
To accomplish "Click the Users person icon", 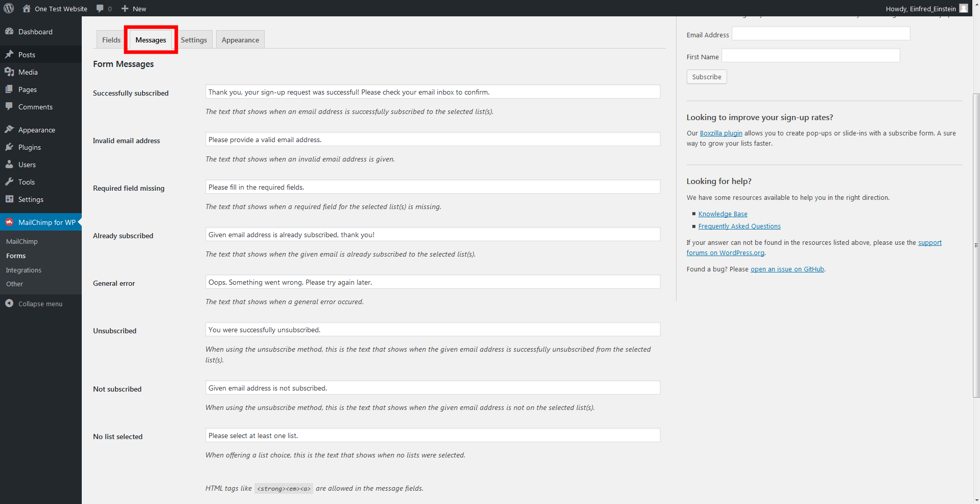I will click(x=9, y=164).
